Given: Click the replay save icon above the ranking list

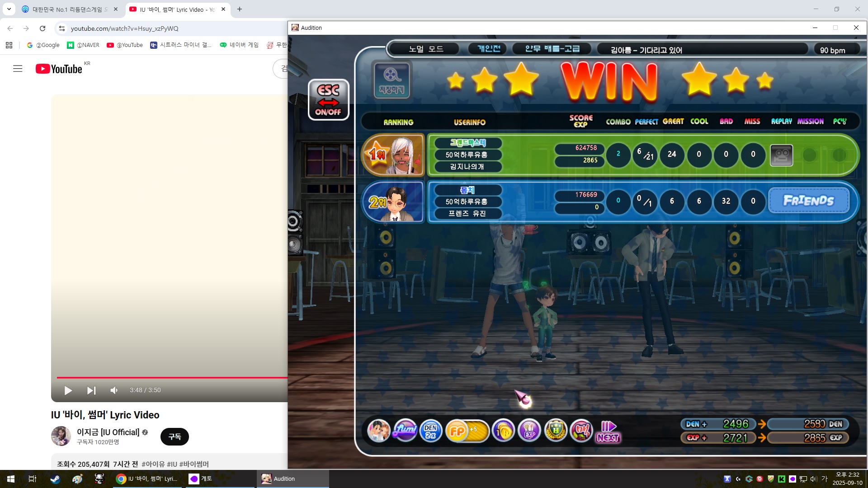Looking at the screenshot, I should click(392, 80).
